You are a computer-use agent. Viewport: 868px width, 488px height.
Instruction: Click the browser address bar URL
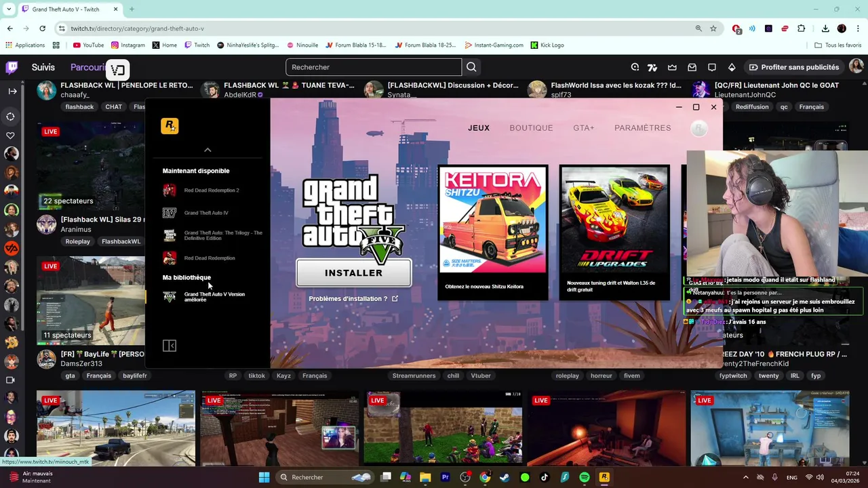point(138,28)
